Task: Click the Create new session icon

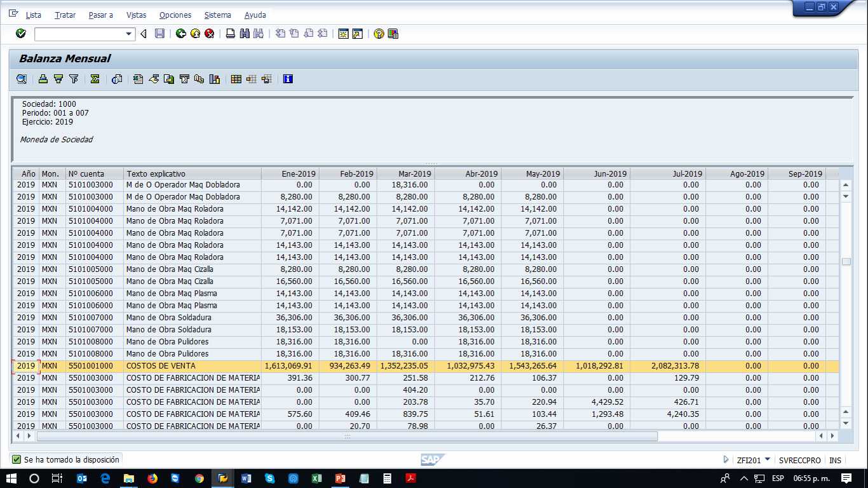Action: (x=344, y=34)
